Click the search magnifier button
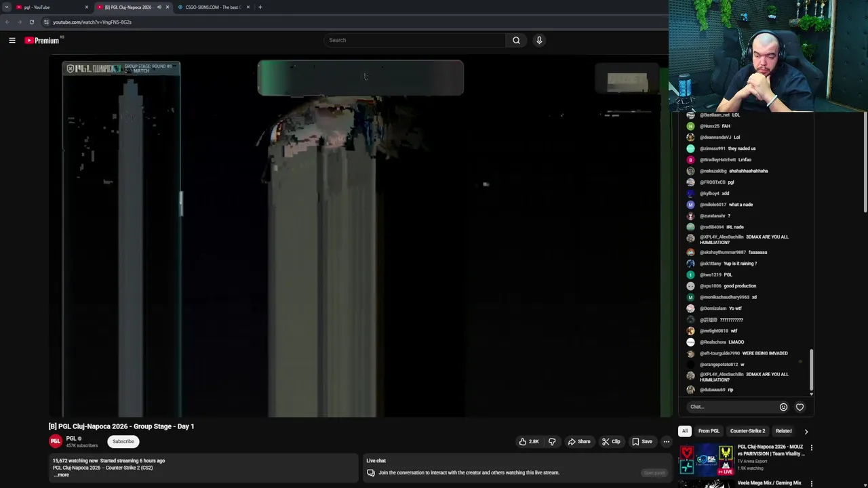 pyautogui.click(x=516, y=40)
